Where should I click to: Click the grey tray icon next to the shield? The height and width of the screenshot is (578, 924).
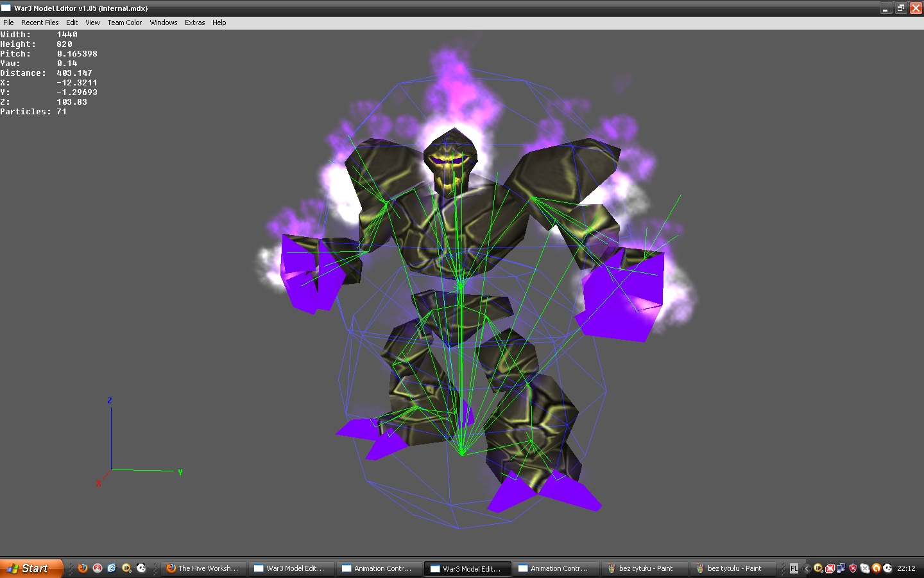pyautogui.click(x=864, y=568)
